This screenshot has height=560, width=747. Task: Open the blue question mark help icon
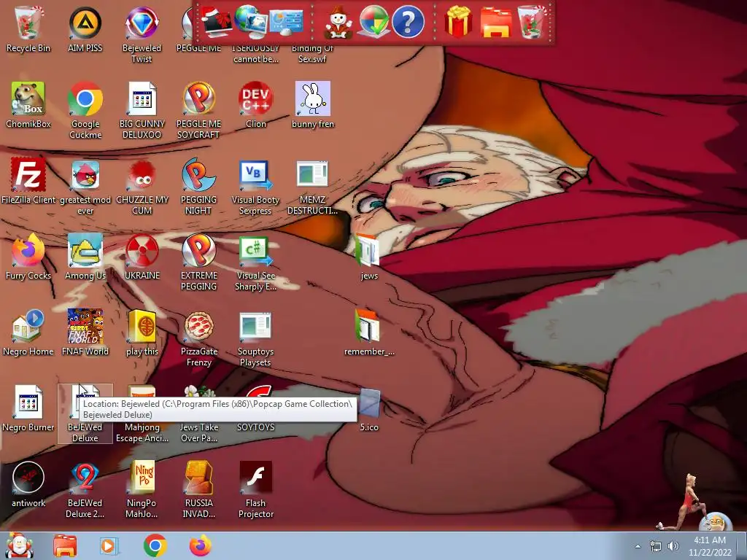point(408,21)
